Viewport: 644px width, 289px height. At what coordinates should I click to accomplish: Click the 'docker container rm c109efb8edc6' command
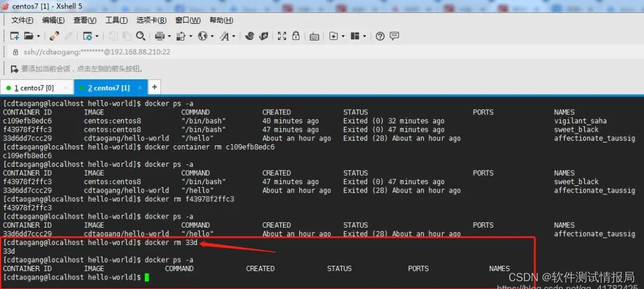point(209,147)
